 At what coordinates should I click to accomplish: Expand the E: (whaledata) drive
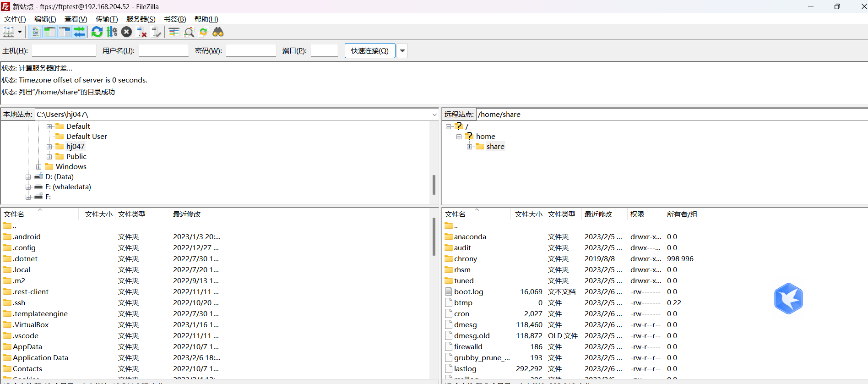[28, 187]
